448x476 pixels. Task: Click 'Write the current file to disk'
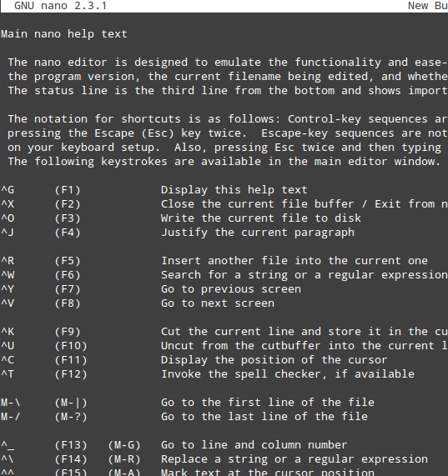pyautogui.click(x=261, y=218)
